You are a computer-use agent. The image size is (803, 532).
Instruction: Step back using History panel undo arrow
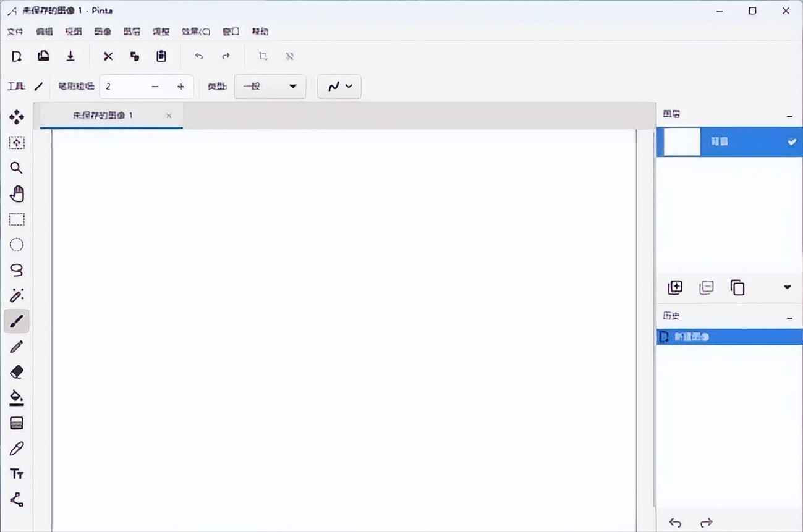point(675,523)
